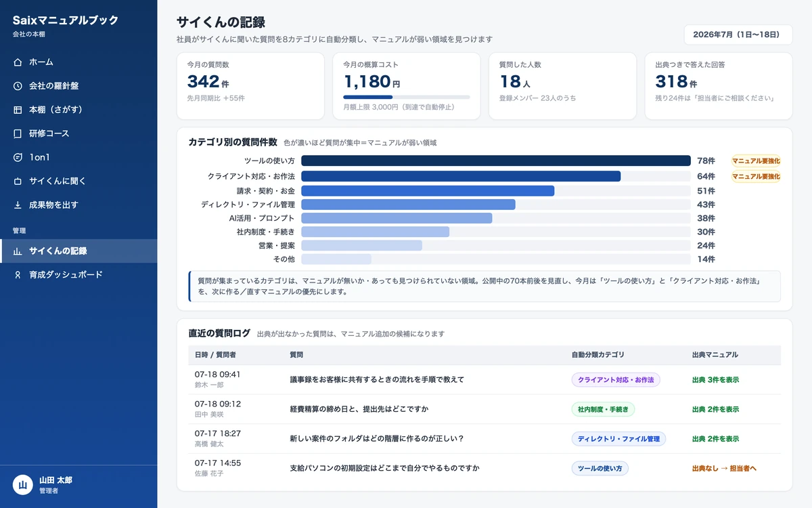Click the 2026年7月（1日〜18日） date range button
Viewport: 812px width, 508px height.
(x=738, y=35)
